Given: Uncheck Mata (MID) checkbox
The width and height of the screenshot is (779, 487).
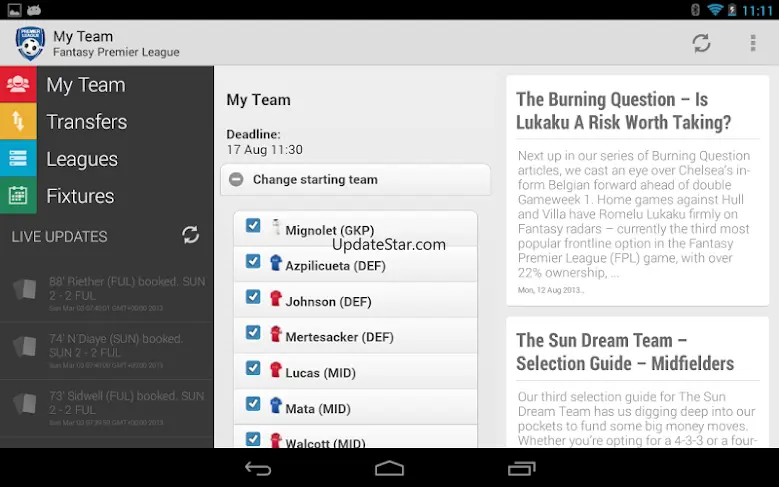Looking at the screenshot, I should 253,404.
